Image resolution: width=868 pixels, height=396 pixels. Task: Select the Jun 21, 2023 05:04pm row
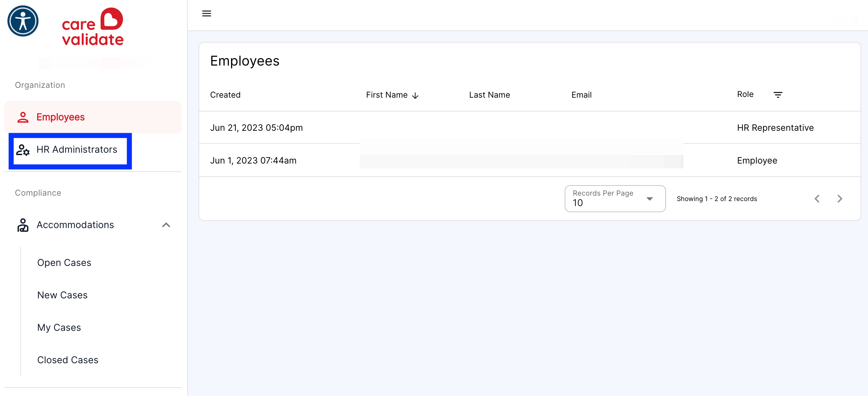click(x=530, y=128)
